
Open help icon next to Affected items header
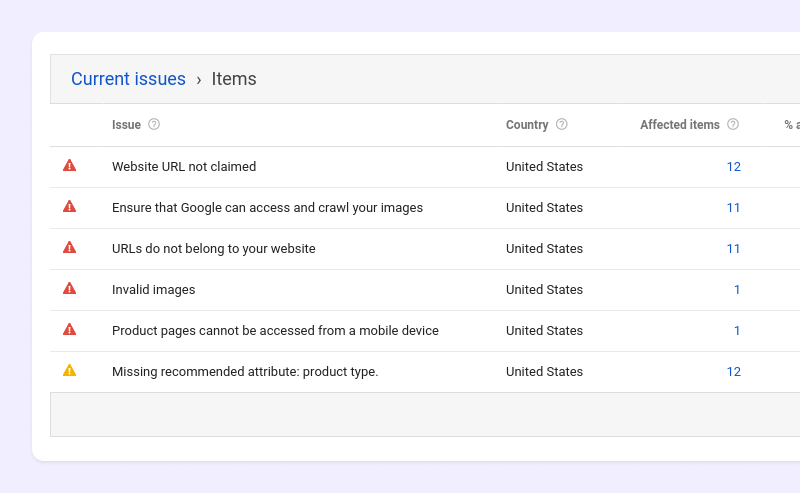pyautogui.click(x=733, y=125)
